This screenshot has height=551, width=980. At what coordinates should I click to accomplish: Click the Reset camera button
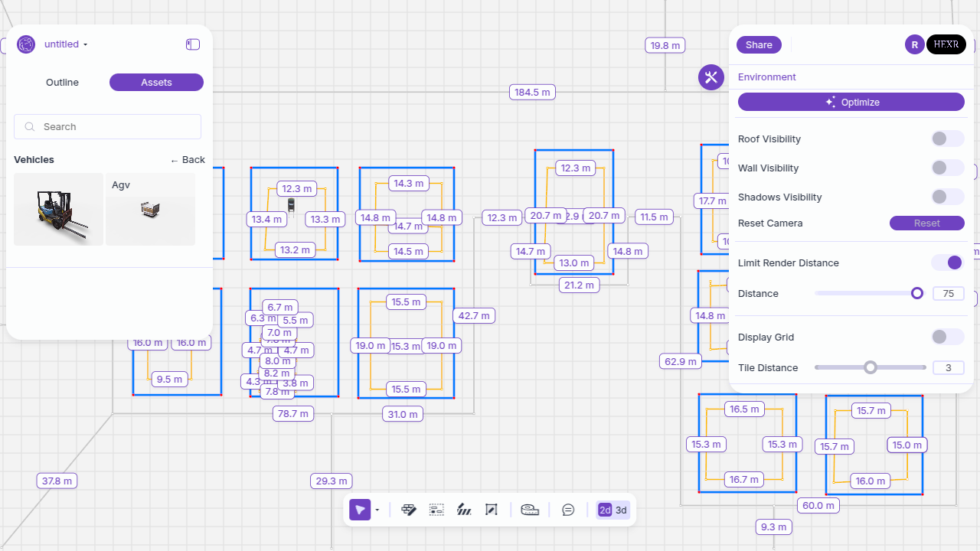(926, 223)
